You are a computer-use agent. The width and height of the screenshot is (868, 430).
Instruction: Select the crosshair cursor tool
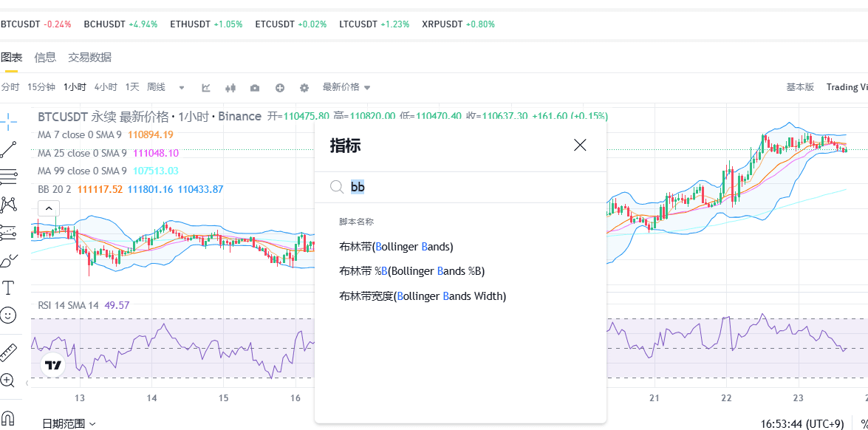(8, 120)
